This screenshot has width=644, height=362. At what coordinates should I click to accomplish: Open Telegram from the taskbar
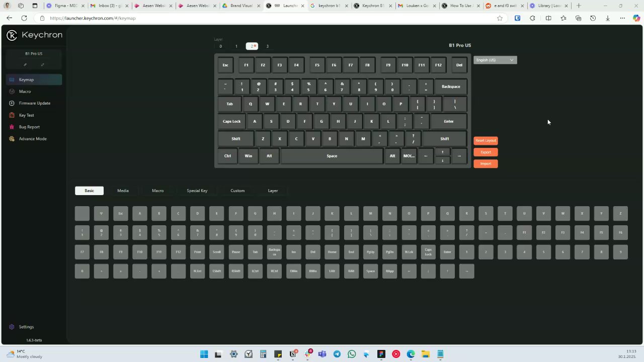pyautogui.click(x=337, y=354)
